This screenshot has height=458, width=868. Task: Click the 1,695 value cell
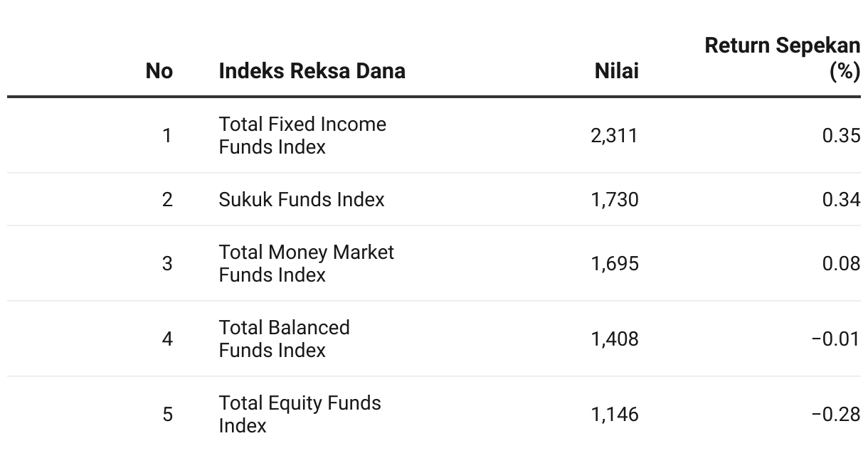615,264
